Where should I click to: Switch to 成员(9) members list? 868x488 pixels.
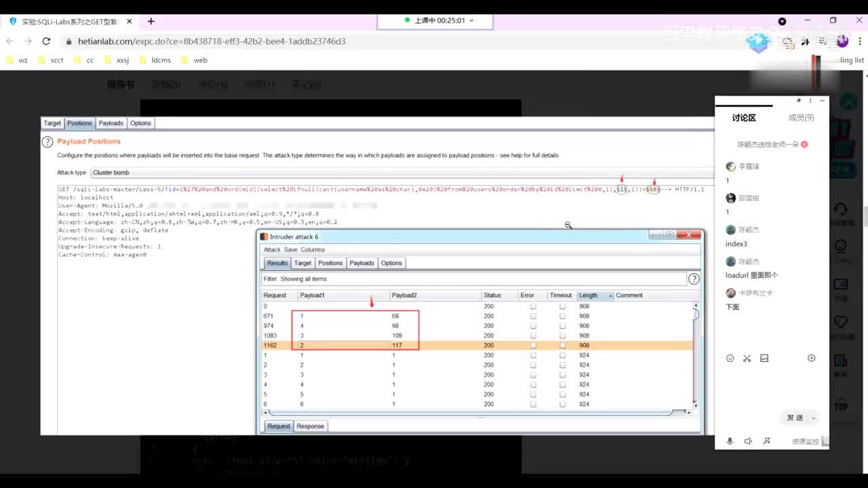coord(801,118)
